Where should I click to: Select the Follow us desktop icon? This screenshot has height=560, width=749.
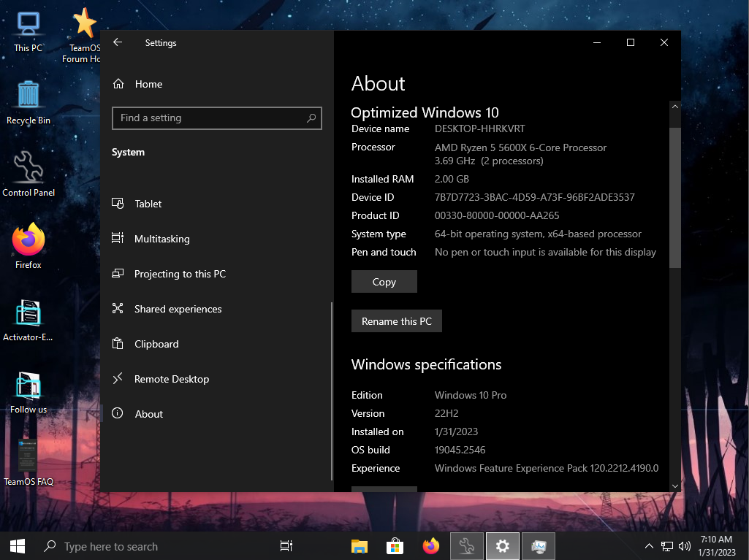[x=28, y=392]
